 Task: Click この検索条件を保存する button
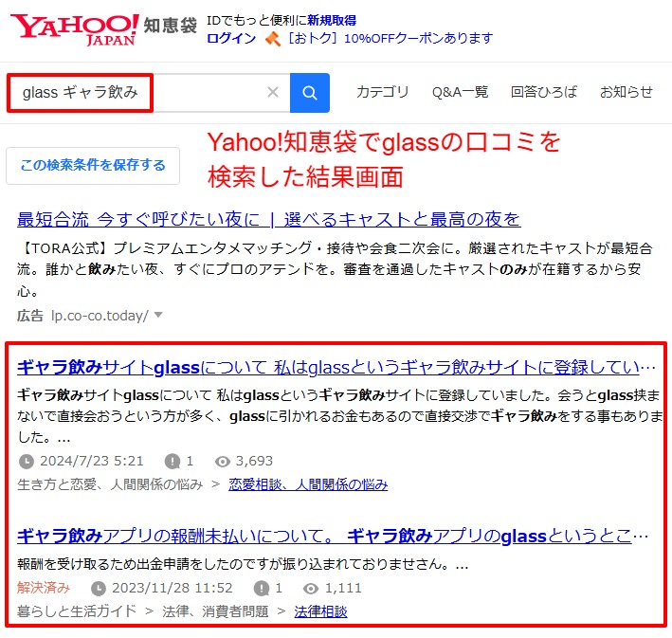pyautogui.click(x=93, y=166)
